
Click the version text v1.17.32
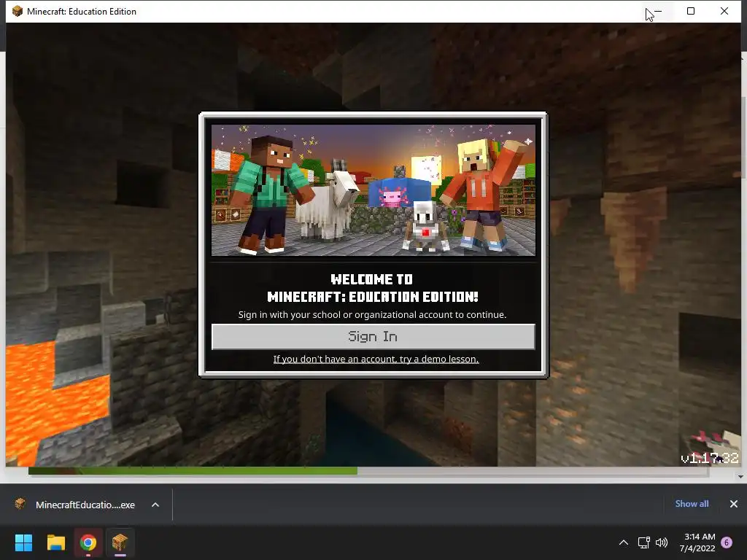[710, 458]
